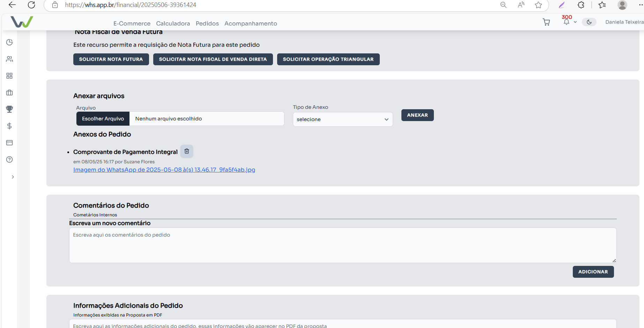Open the help question mark icon

[9, 159]
